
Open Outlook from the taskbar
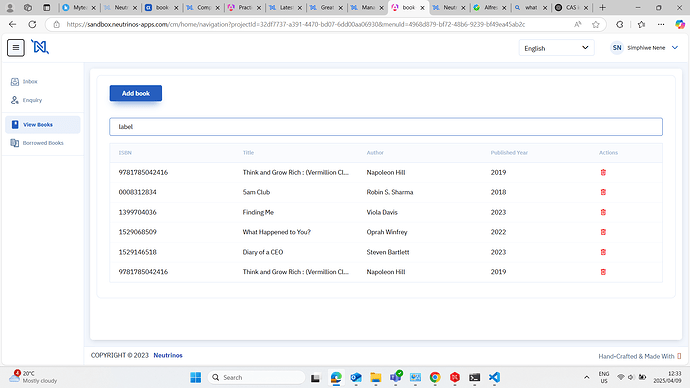[356, 377]
